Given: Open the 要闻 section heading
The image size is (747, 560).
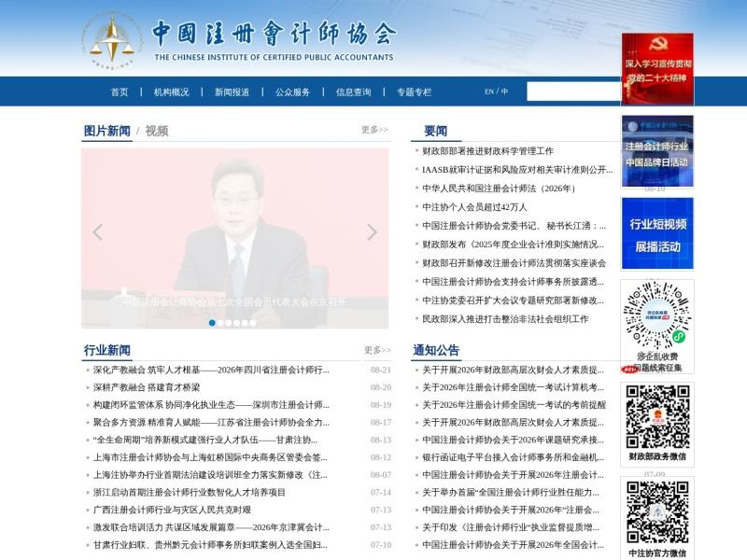Looking at the screenshot, I should [435, 131].
